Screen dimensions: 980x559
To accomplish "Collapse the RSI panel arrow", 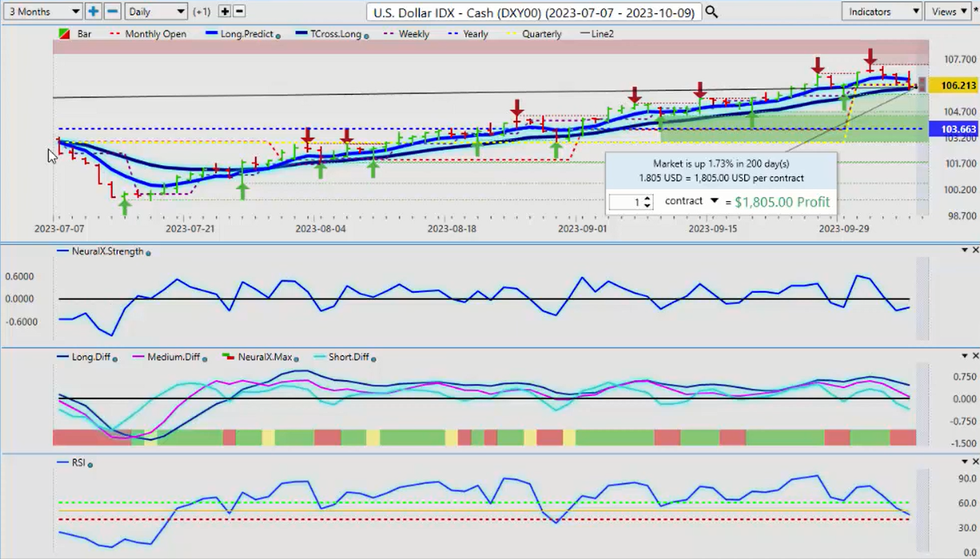I will click(x=965, y=461).
